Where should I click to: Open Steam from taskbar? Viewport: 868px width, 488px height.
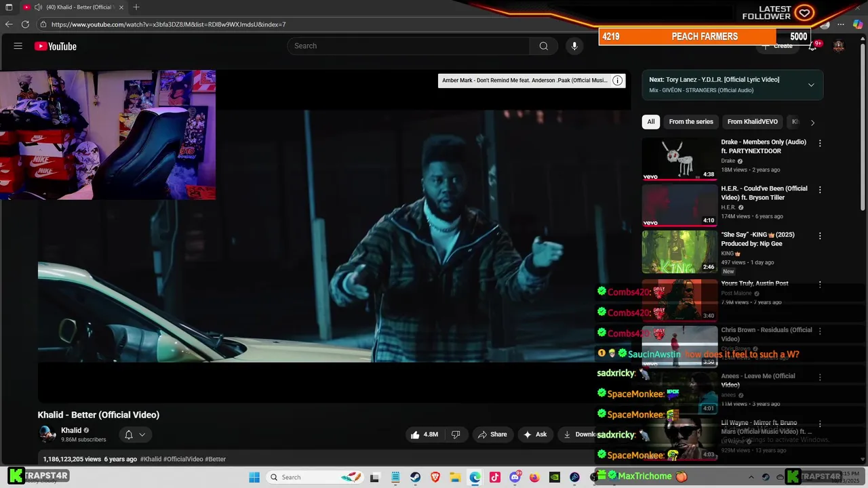click(x=415, y=477)
